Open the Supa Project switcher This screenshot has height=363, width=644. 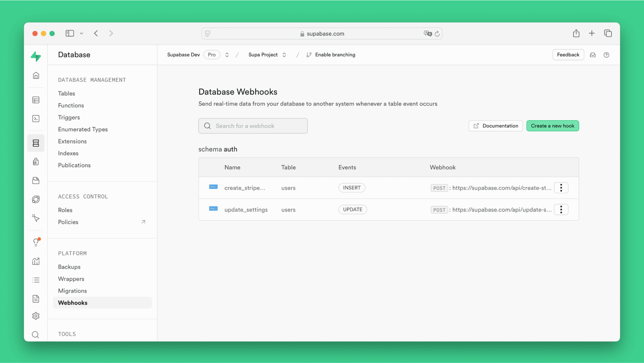coord(284,55)
